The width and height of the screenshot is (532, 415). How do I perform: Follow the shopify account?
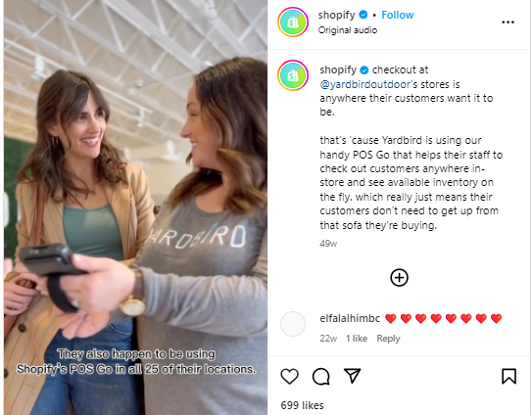(398, 15)
